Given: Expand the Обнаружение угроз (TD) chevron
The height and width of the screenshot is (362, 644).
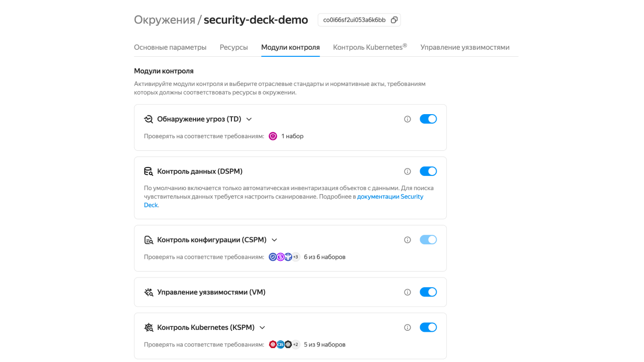Looking at the screenshot, I should coord(249,119).
